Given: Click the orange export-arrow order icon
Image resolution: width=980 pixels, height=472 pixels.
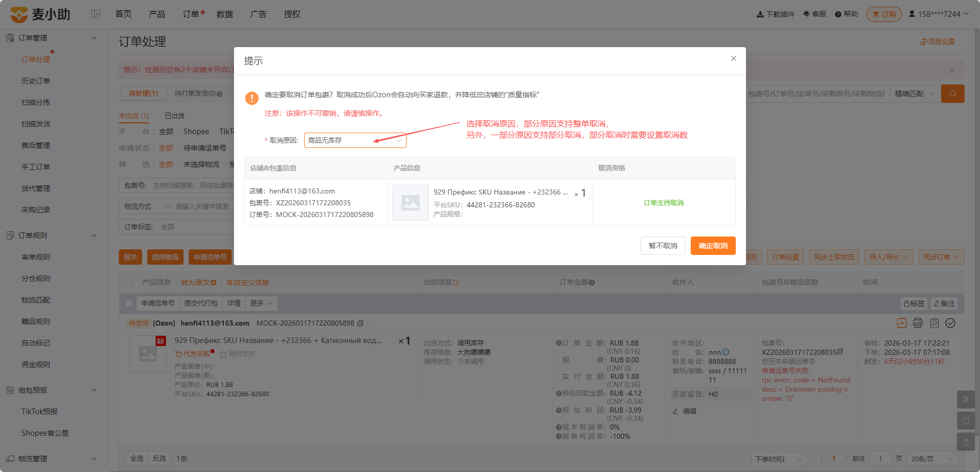Looking at the screenshot, I should coord(901,323).
